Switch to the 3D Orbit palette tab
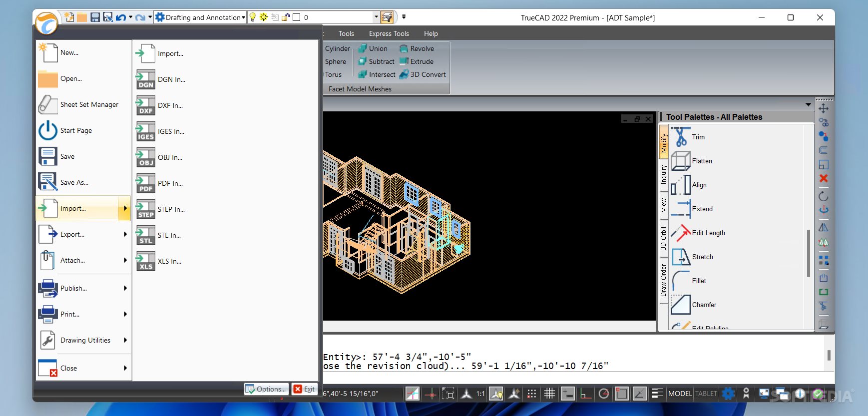The width and height of the screenshot is (868, 416). (x=664, y=238)
